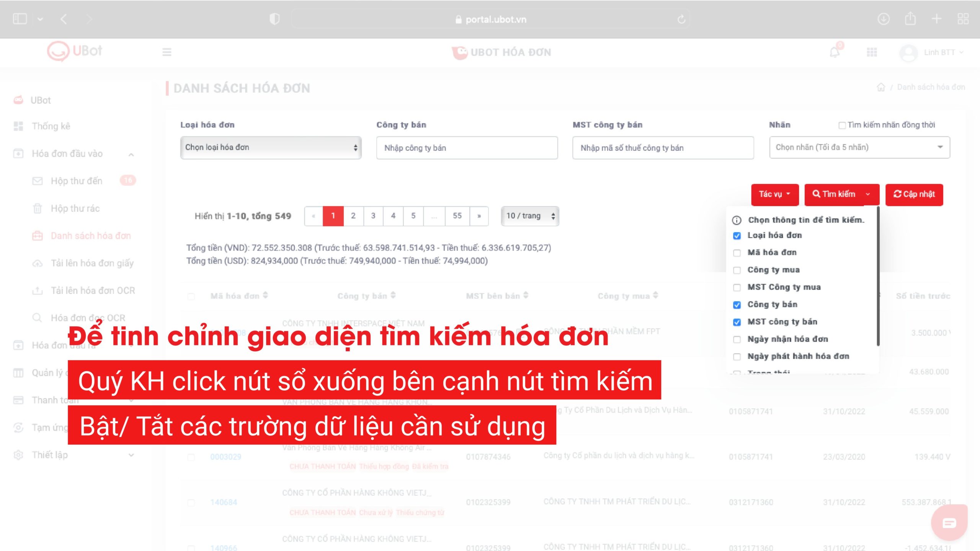Open the 10 / trang page-size selector
Screen dimensions: 980x551
point(530,216)
